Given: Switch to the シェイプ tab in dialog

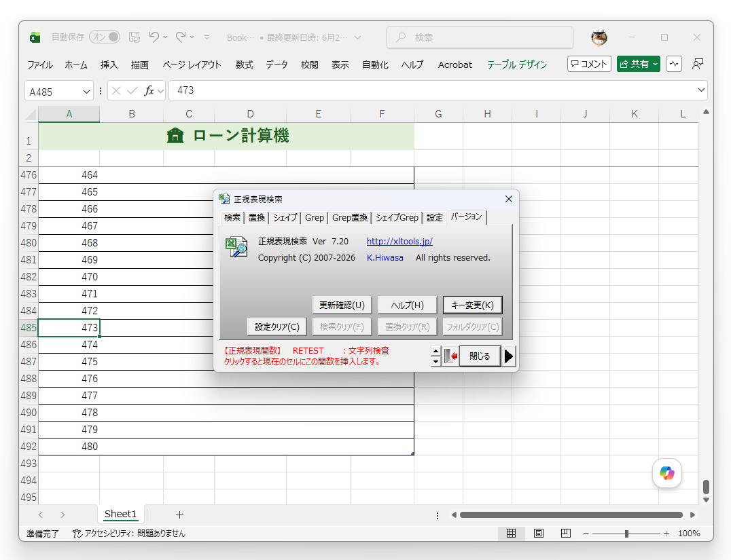Looking at the screenshot, I should click(x=285, y=218).
